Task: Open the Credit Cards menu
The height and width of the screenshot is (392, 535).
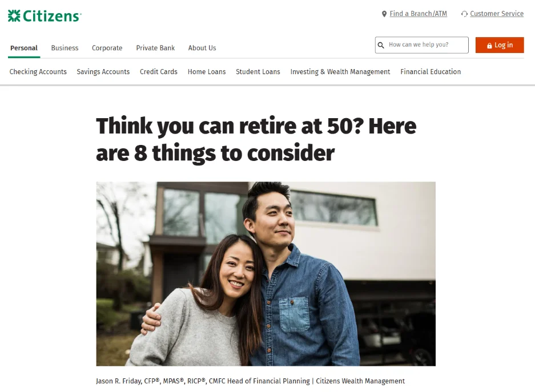Action: 159,71
